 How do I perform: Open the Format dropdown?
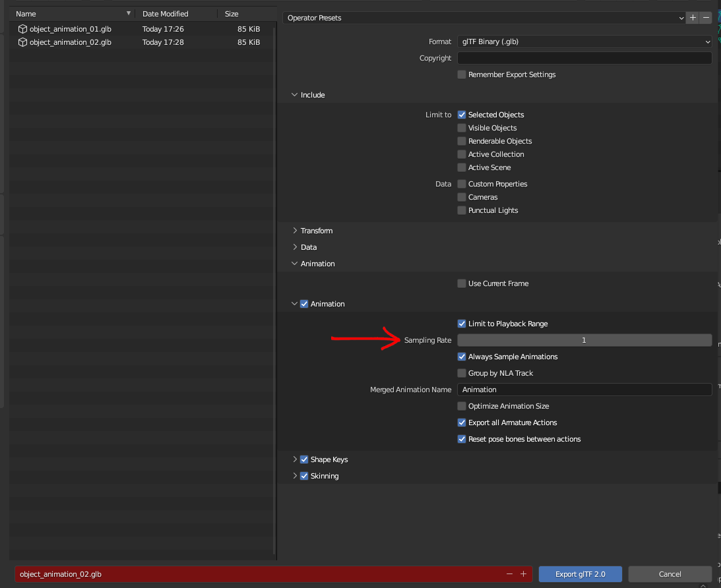584,42
